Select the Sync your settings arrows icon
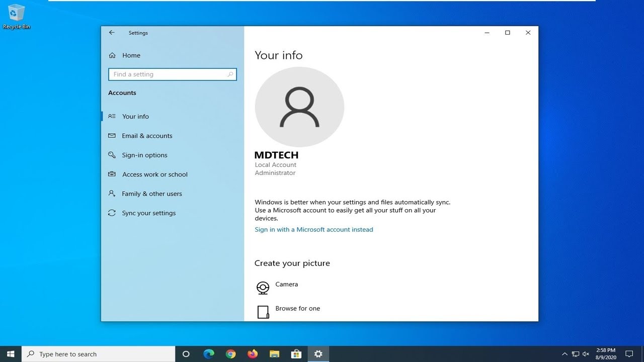Viewport: 644px width, 362px height. 112,213
